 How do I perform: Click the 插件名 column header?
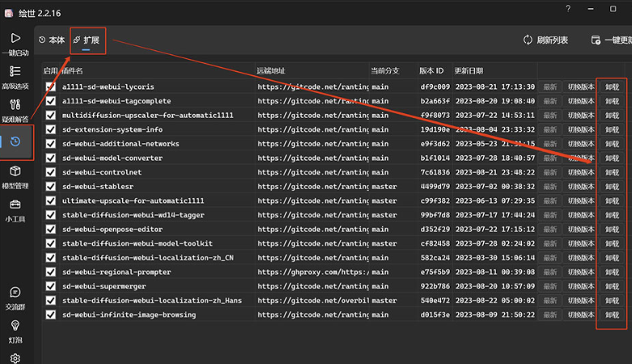tap(73, 70)
